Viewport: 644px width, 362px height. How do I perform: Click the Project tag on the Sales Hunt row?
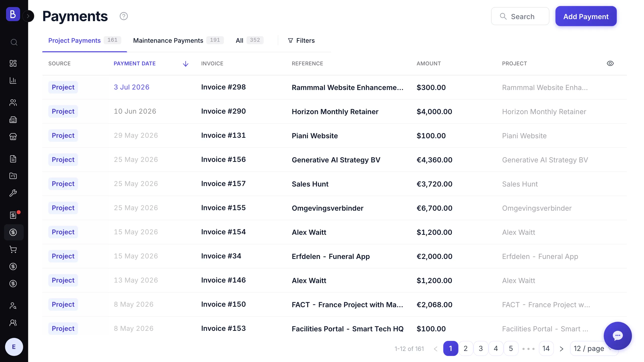pyautogui.click(x=63, y=184)
